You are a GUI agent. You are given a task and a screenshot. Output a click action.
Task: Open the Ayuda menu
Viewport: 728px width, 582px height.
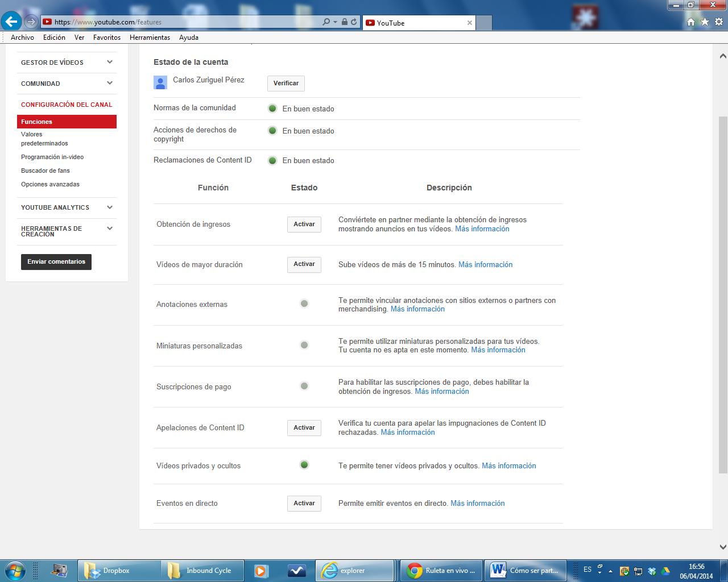coord(189,38)
